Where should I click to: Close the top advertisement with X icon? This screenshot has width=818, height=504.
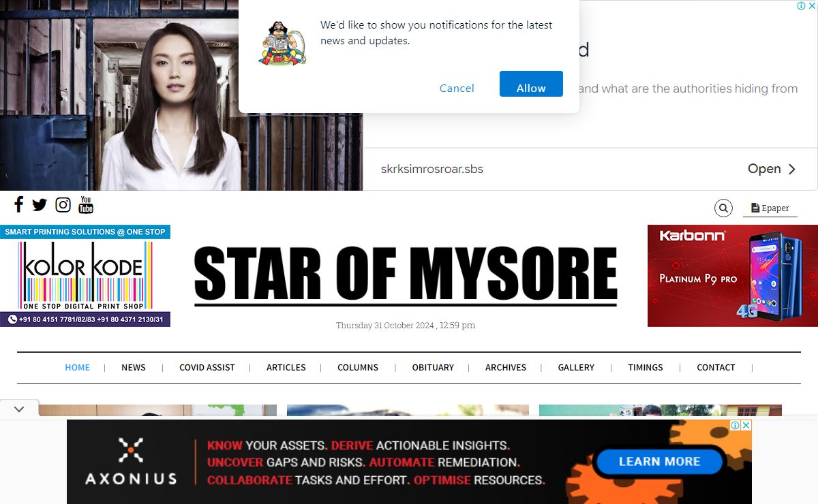point(812,6)
